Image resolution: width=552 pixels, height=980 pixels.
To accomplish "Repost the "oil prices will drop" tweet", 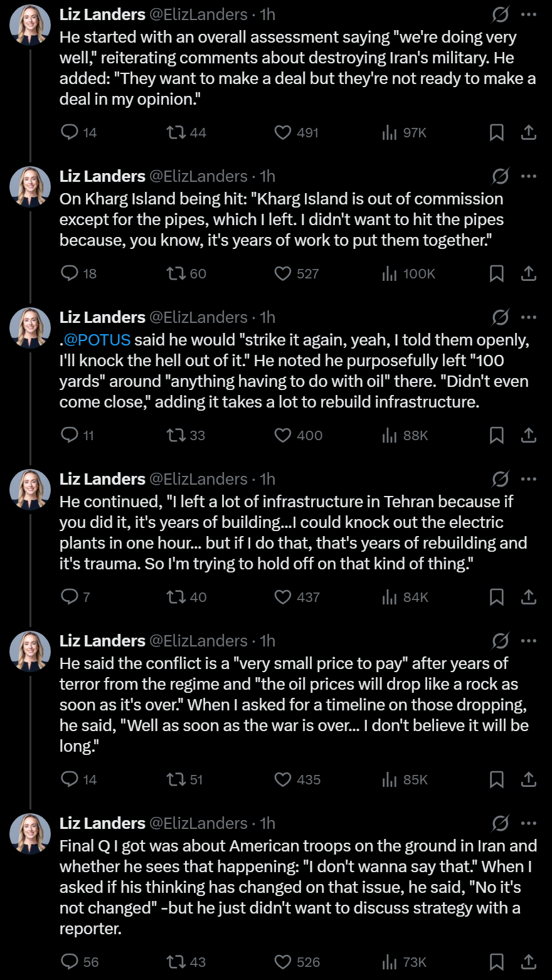I will (176, 779).
